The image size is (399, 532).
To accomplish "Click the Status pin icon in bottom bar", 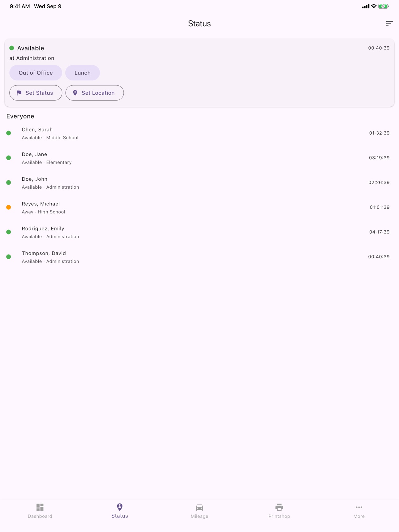I will pos(120,507).
